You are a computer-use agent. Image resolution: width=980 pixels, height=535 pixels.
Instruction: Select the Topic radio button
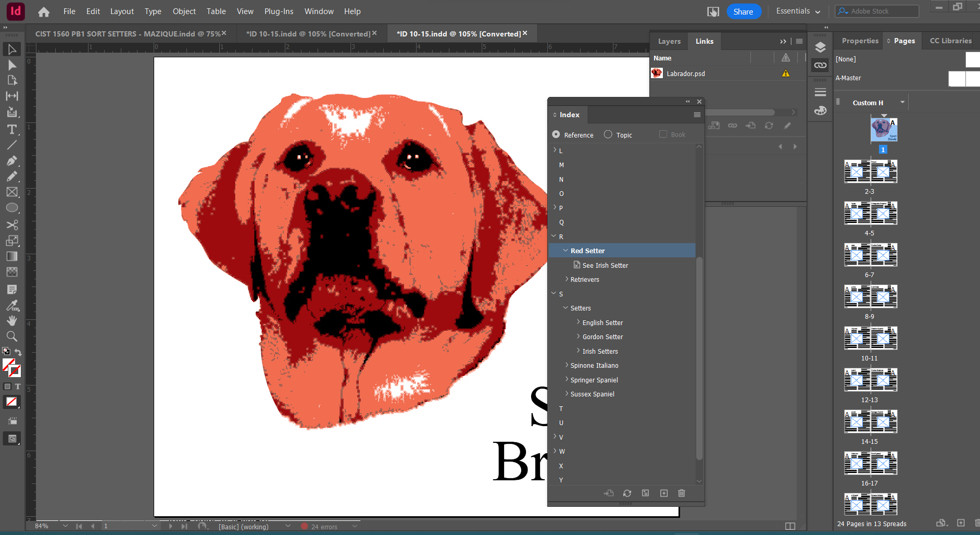608,135
